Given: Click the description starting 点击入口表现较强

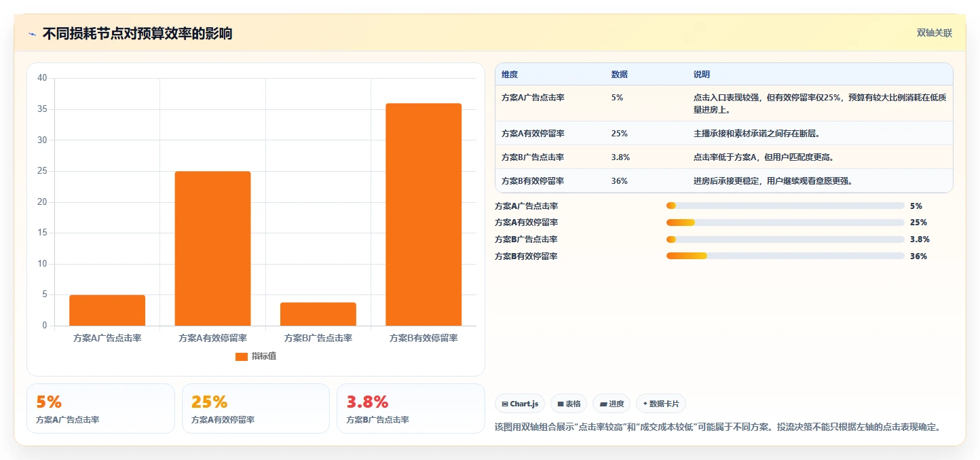Looking at the screenshot, I should pos(820,103).
